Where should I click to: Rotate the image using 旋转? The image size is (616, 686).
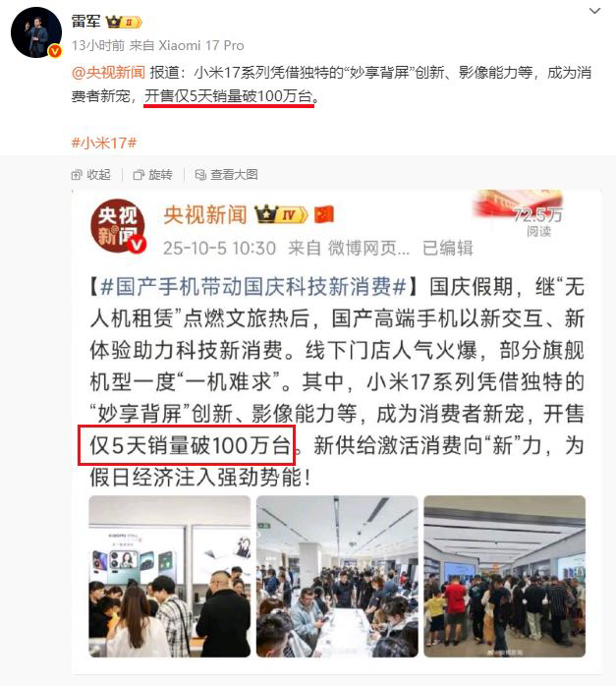pyautogui.click(x=153, y=175)
